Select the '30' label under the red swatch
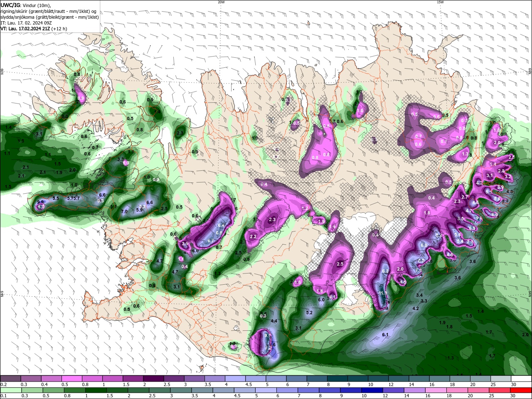This screenshot has width=532, height=399. (x=514, y=396)
